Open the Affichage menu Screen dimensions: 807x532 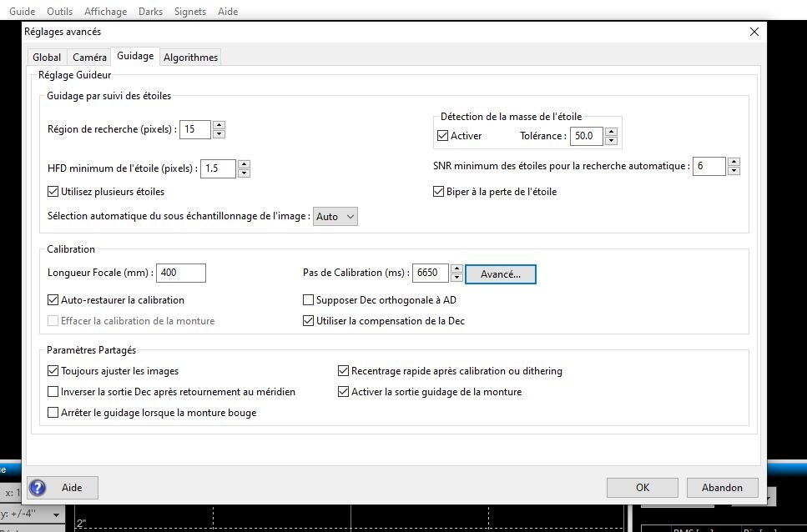[105, 12]
